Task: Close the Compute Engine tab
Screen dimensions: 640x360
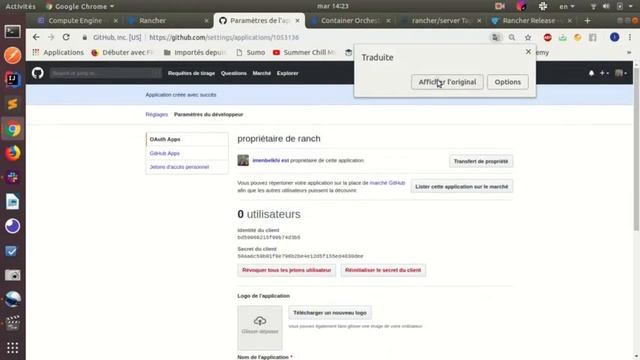Action: (x=116, y=20)
